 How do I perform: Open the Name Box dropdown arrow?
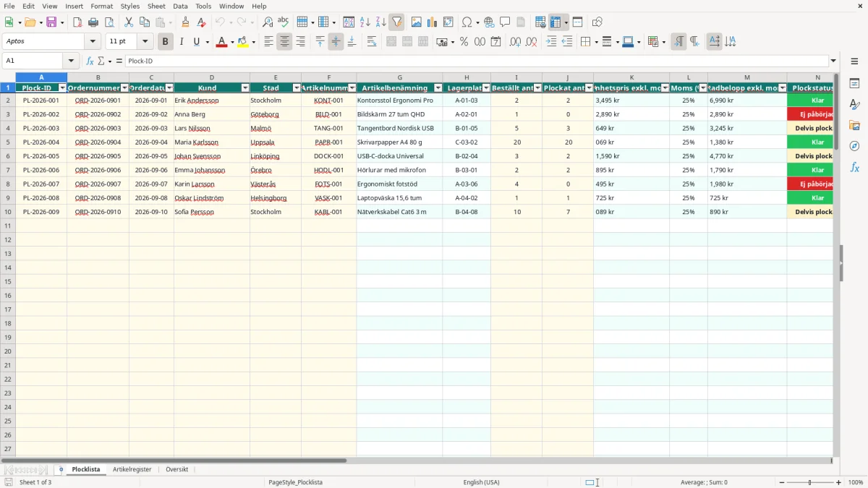pos(71,61)
